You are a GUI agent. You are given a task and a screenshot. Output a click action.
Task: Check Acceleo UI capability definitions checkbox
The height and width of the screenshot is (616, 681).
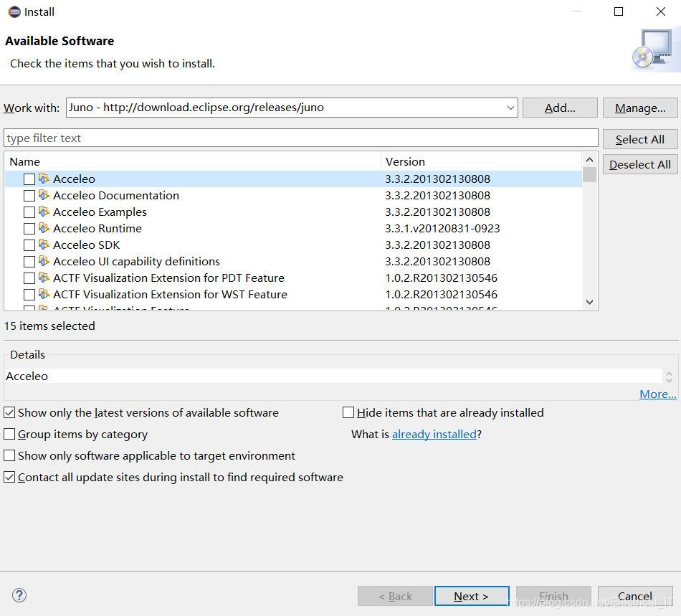[29, 262]
